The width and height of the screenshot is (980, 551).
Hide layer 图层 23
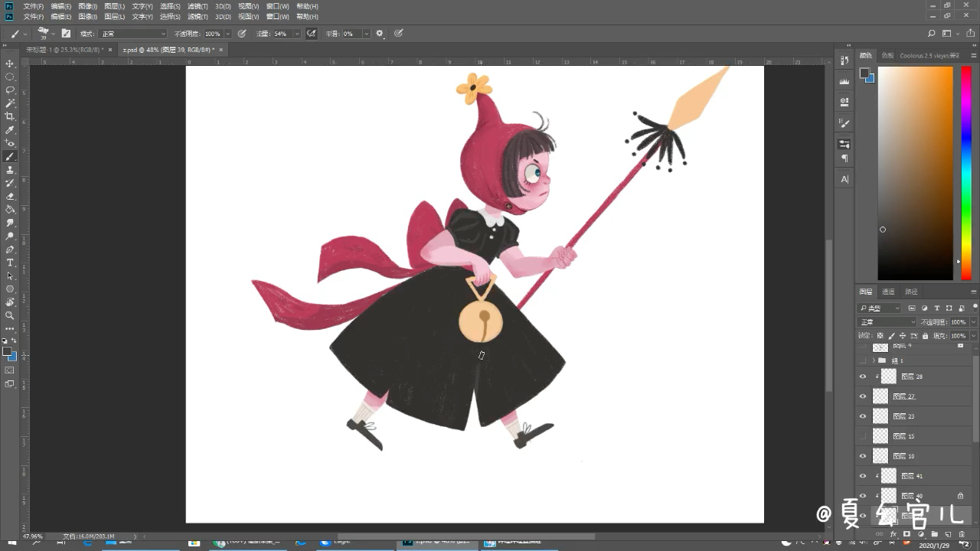coord(863,416)
